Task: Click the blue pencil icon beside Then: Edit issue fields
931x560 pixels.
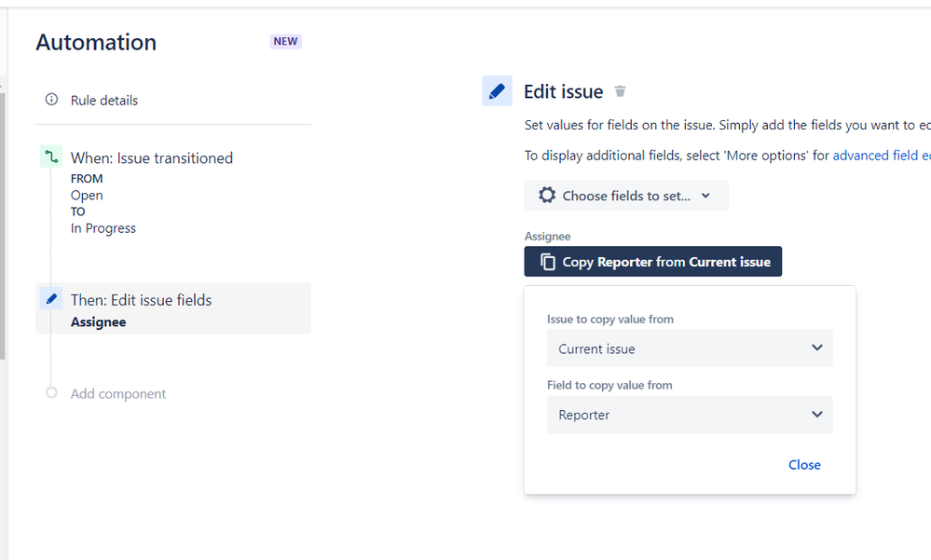Action: 51,299
